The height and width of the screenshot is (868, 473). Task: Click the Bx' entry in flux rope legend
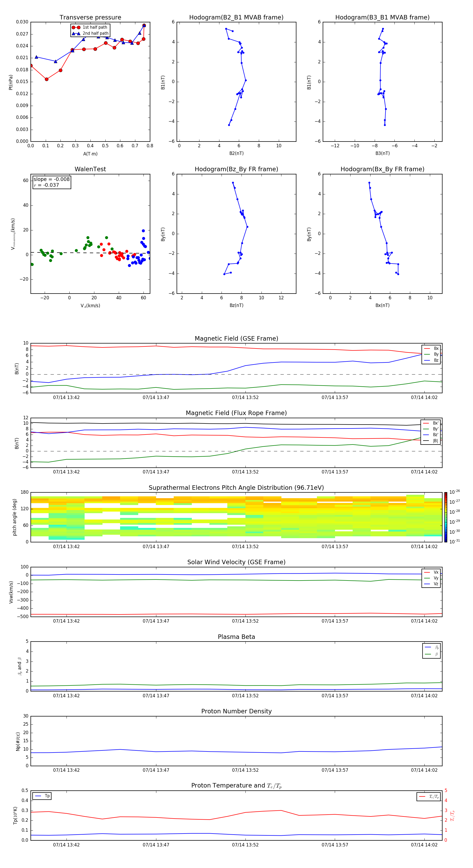tap(431, 423)
